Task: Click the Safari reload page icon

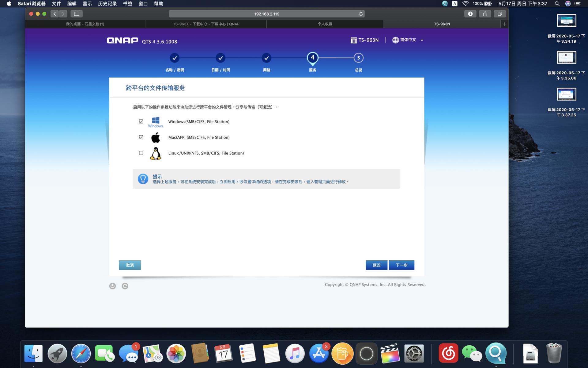Action: click(x=360, y=14)
